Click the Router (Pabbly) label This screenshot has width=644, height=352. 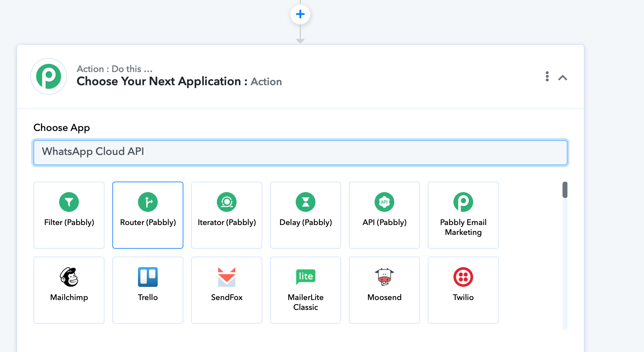tap(148, 223)
